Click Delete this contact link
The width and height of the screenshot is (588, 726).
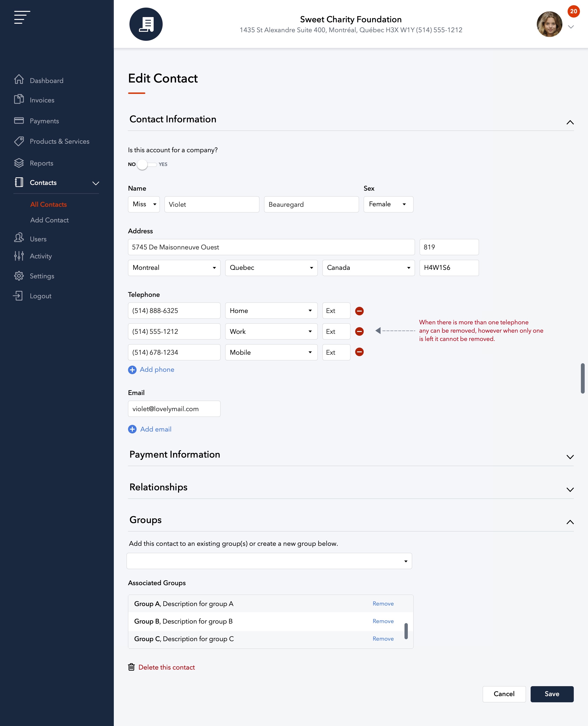[167, 667]
